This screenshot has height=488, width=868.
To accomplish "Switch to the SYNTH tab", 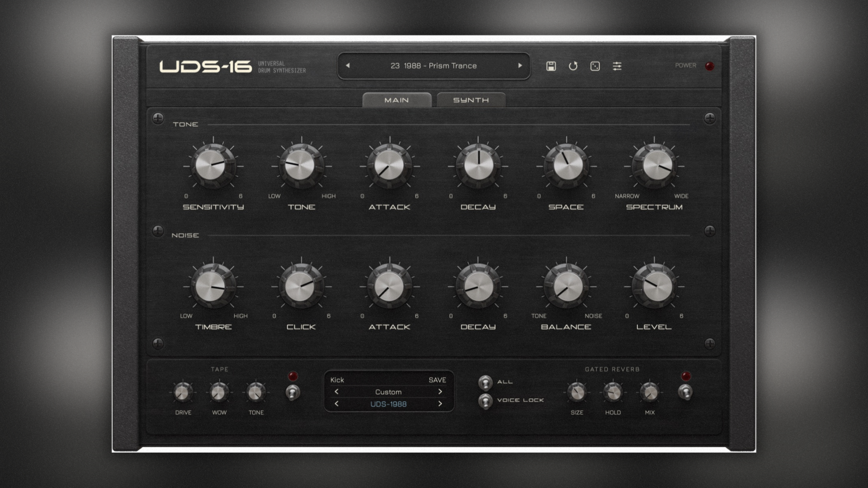I will (x=471, y=100).
